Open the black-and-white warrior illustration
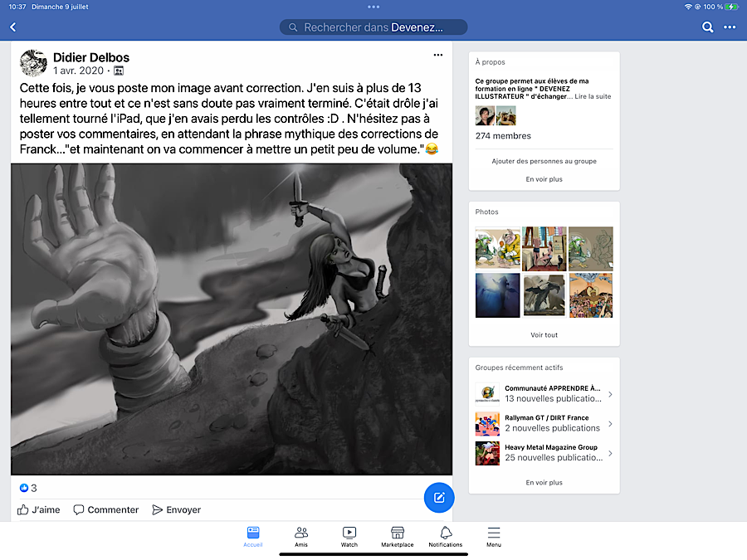The width and height of the screenshot is (747, 560). [x=232, y=319]
